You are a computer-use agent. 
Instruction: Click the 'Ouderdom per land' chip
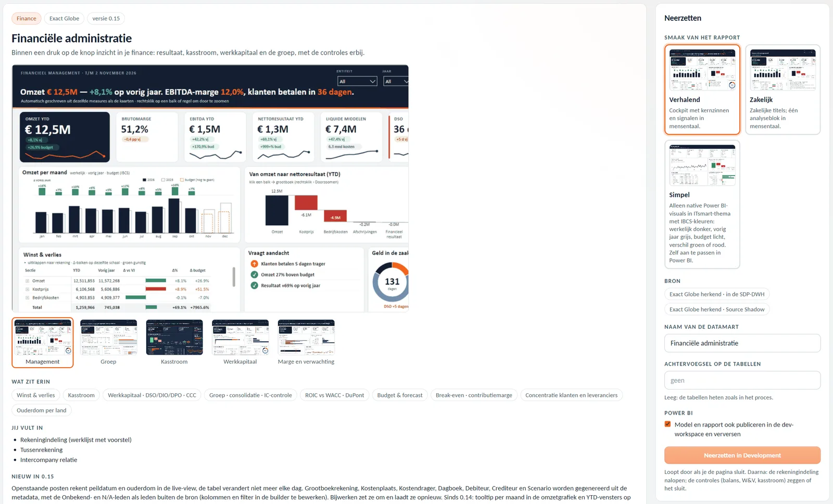(42, 410)
